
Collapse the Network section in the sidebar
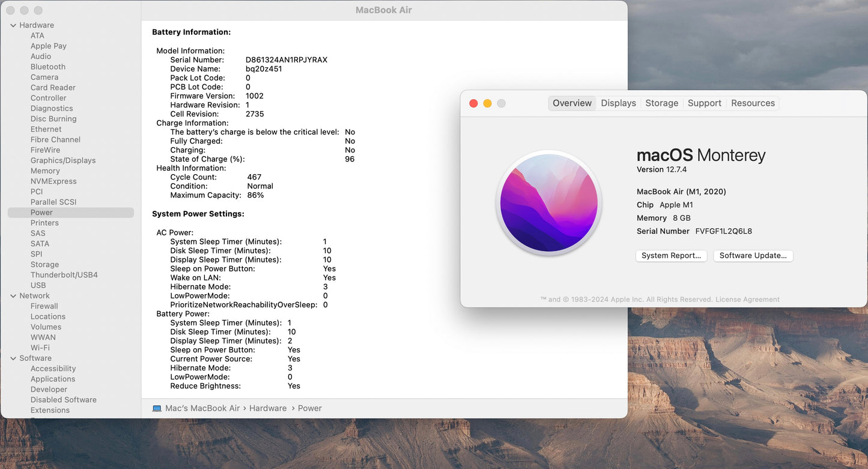13,295
